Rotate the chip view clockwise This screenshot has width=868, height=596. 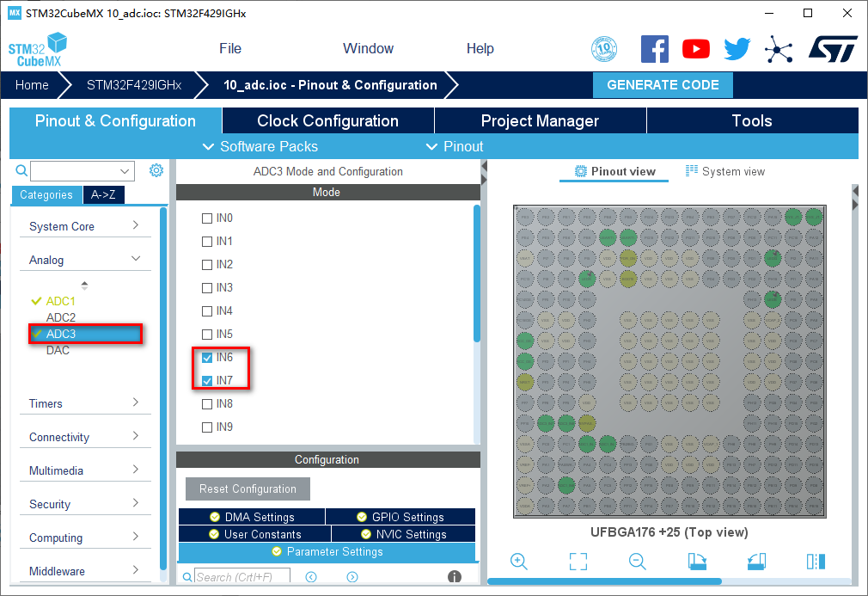point(697,562)
